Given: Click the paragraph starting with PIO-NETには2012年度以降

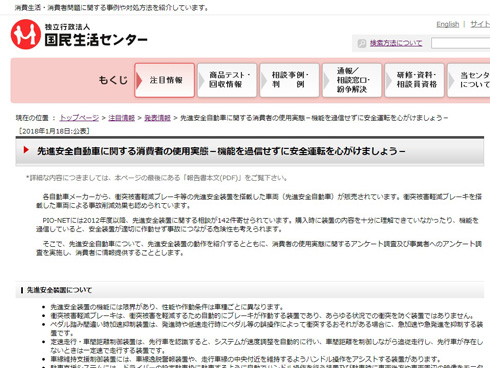Looking at the screenshot, I should tap(257, 225).
